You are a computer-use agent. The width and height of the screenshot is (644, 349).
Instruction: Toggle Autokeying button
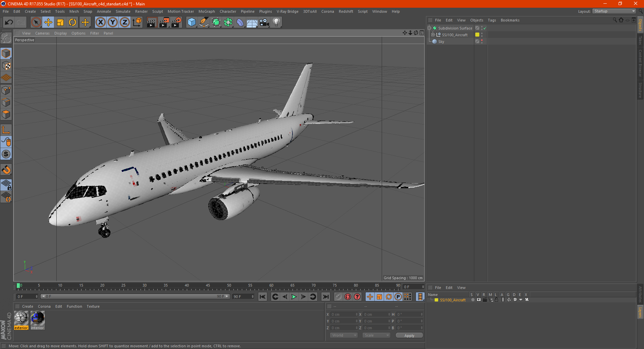pos(348,297)
